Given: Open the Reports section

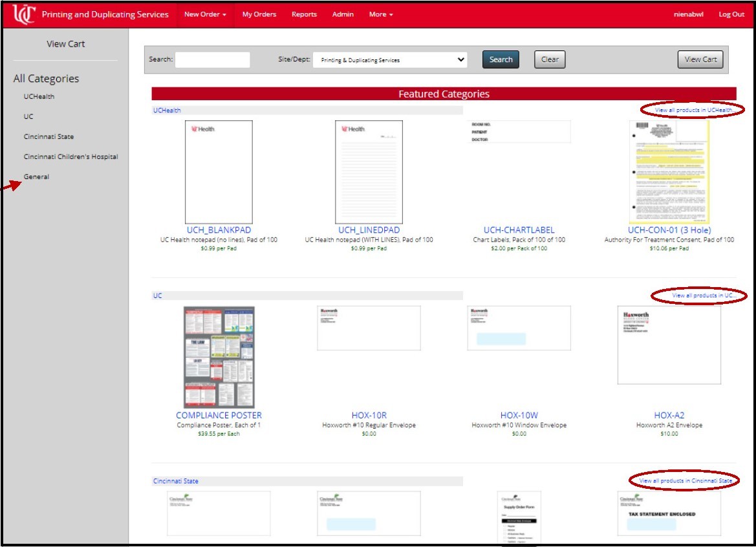Looking at the screenshot, I should point(304,14).
